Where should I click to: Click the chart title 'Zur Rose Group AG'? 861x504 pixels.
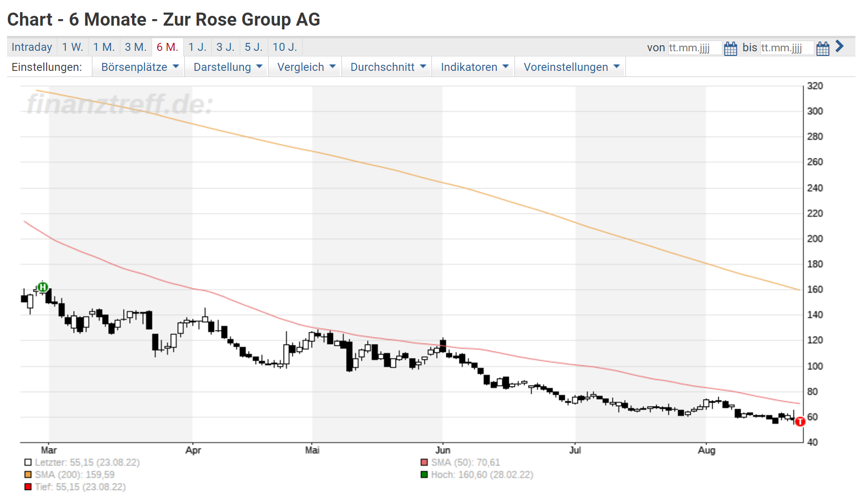click(242, 20)
